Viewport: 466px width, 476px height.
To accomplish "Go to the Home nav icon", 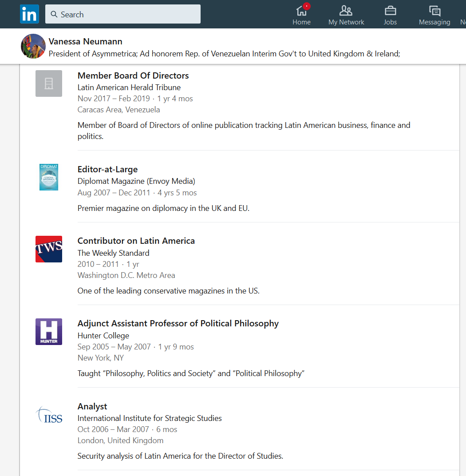I will pyautogui.click(x=301, y=11).
